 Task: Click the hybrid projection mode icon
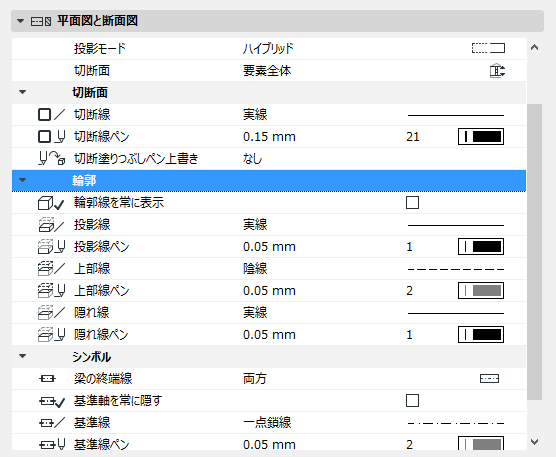pyautogui.click(x=488, y=48)
